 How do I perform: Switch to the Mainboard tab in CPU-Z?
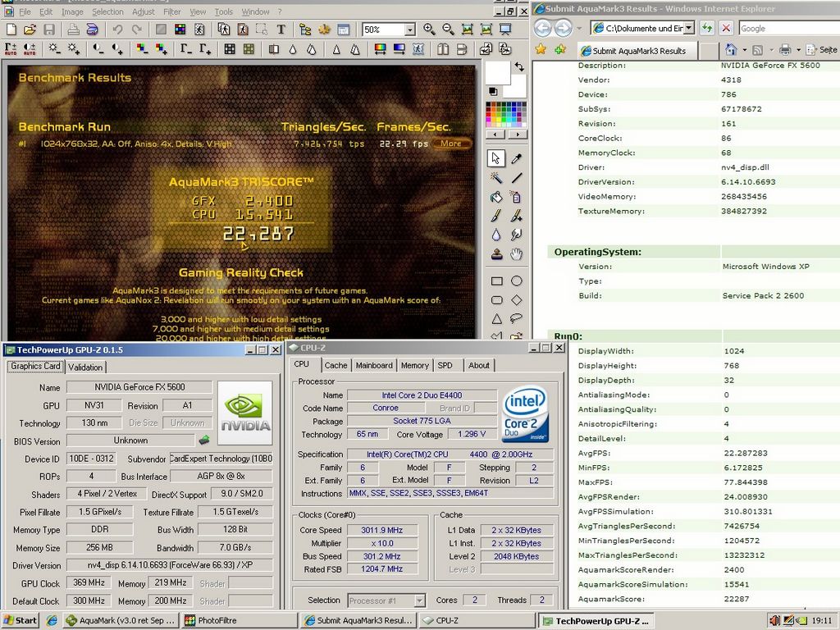point(374,365)
